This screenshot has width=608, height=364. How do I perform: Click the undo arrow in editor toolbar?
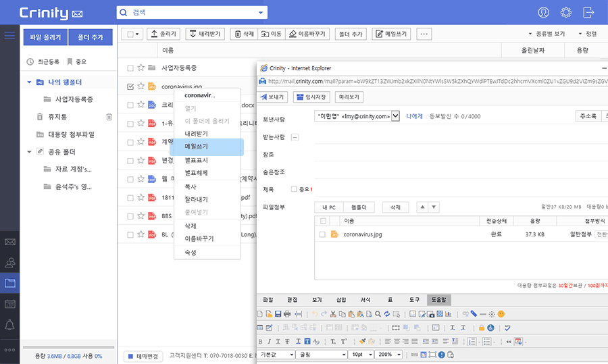point(315,314)
